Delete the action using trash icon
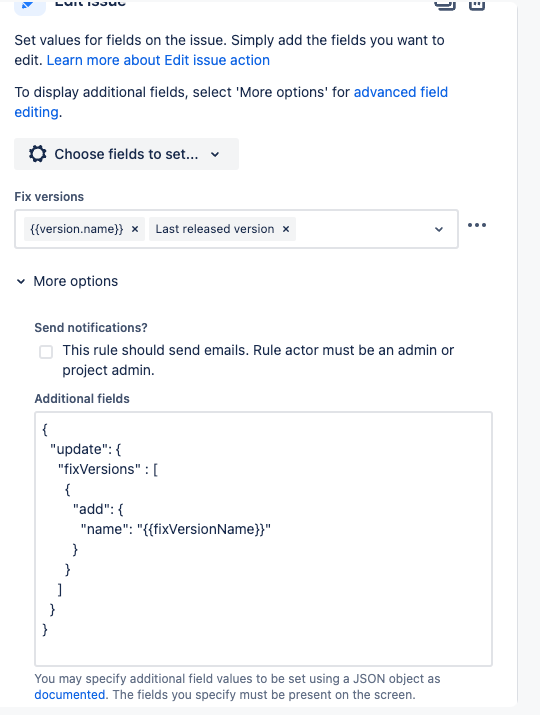Image resolution: width=540 pixels, height=715 pixels. pyautogui.click(x=477, y=5)
